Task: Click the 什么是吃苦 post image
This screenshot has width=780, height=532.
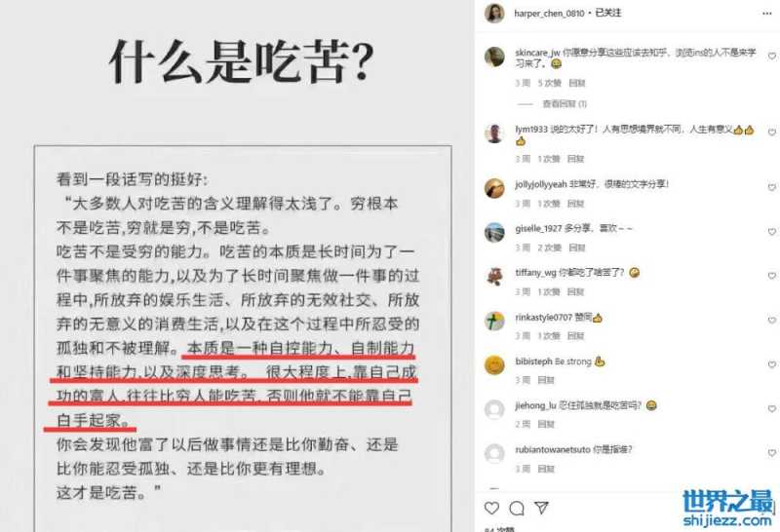Action: (x=237, y=266)
